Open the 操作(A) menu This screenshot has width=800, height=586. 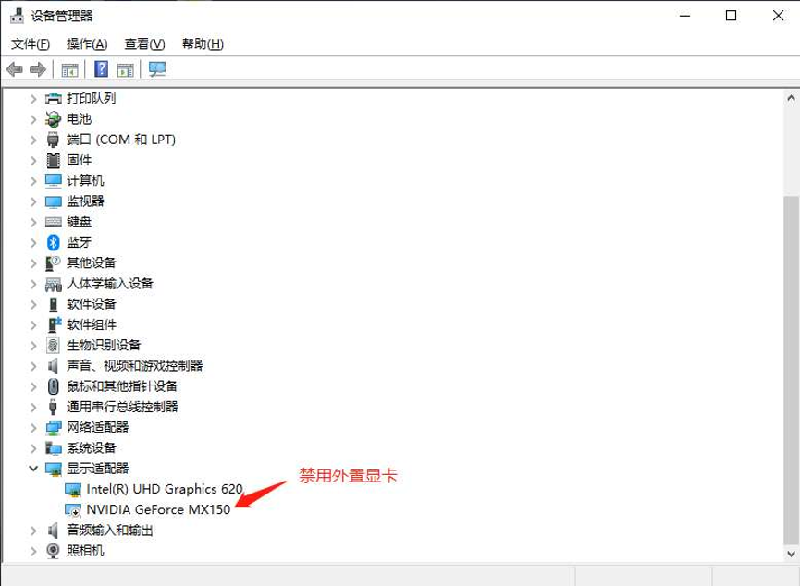click(x=87, y=44)
